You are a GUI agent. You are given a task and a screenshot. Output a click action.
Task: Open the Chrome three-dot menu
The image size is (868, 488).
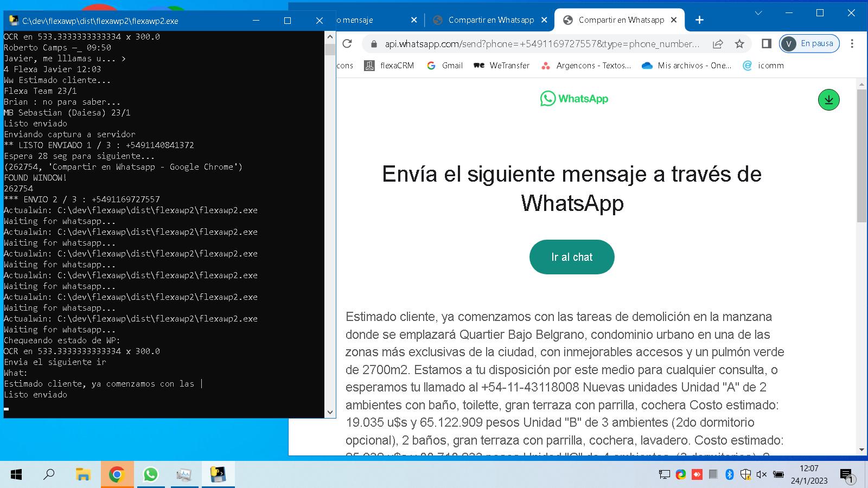(x=852, y=43)
